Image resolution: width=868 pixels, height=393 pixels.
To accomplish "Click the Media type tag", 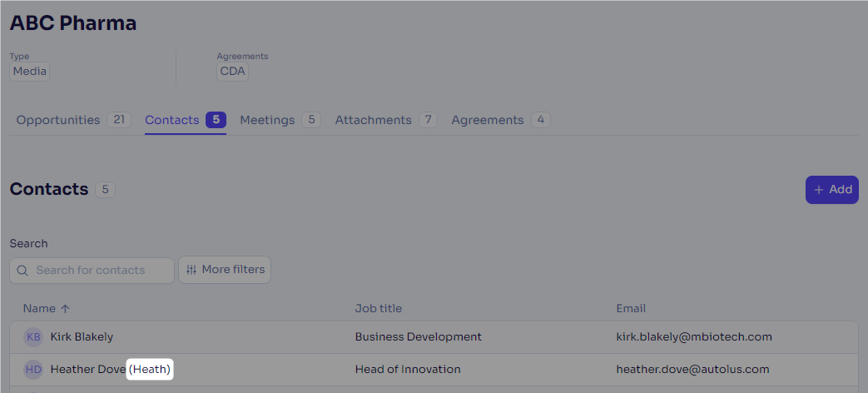I will click(30, 72).
